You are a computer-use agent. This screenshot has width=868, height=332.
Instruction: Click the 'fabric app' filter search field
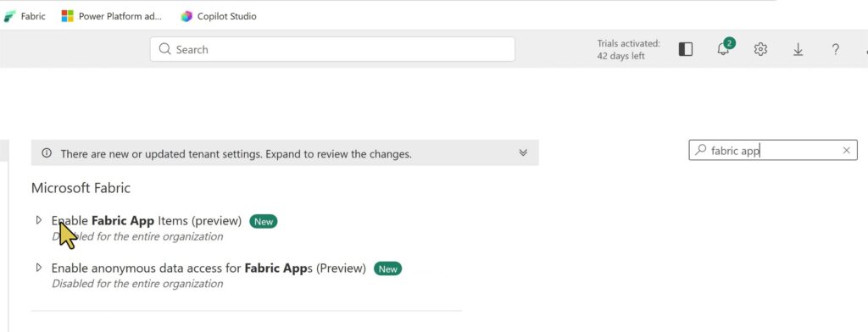coord(773,150)
